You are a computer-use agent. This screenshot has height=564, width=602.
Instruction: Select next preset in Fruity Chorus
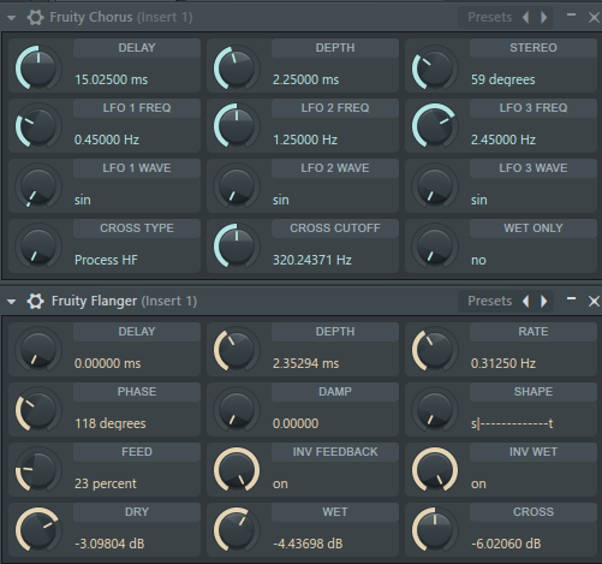pos(544,17)
